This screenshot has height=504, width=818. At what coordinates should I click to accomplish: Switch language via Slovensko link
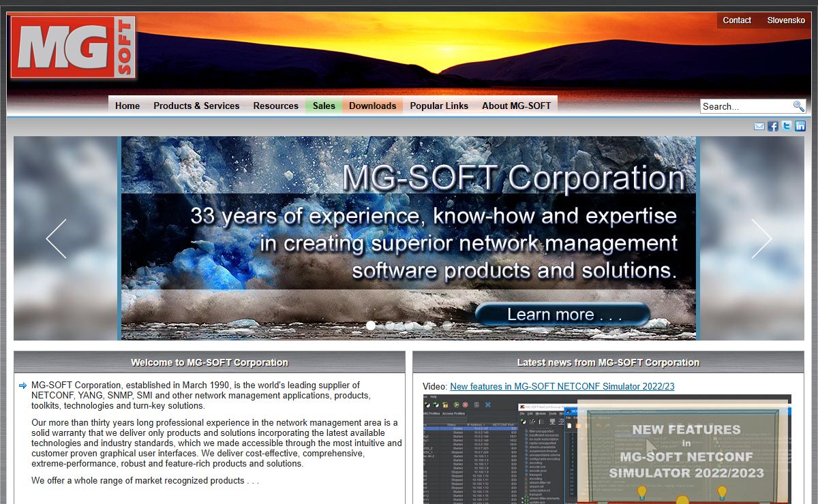point(786,20)
